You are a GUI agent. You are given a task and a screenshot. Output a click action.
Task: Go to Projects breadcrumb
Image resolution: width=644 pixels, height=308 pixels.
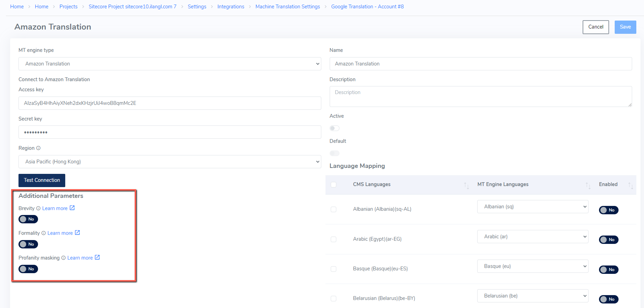click(x=68, y=7)
